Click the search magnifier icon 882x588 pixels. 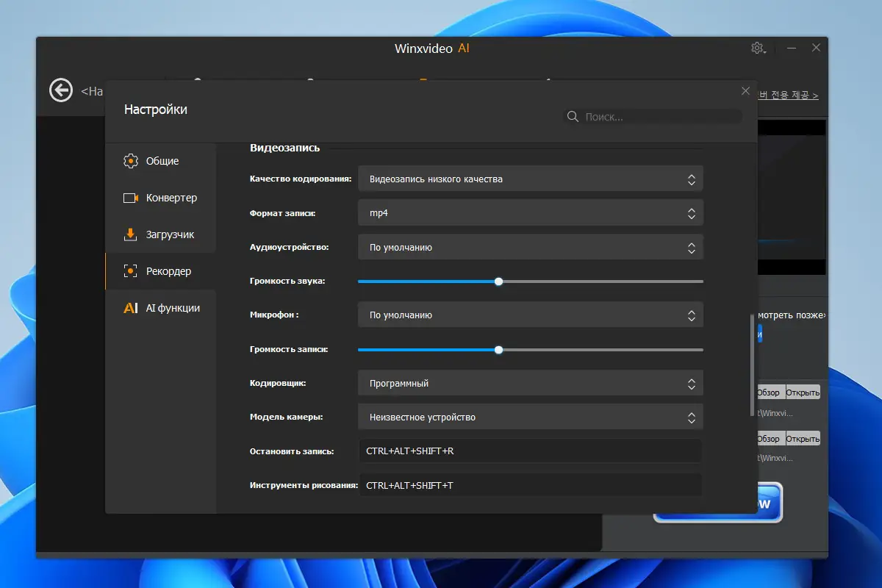[573, 117]
